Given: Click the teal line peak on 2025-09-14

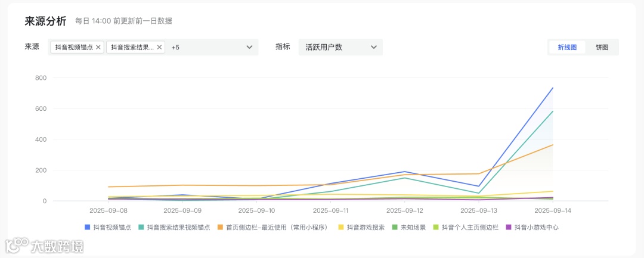Looking at the screenshot, I should 553,111.
